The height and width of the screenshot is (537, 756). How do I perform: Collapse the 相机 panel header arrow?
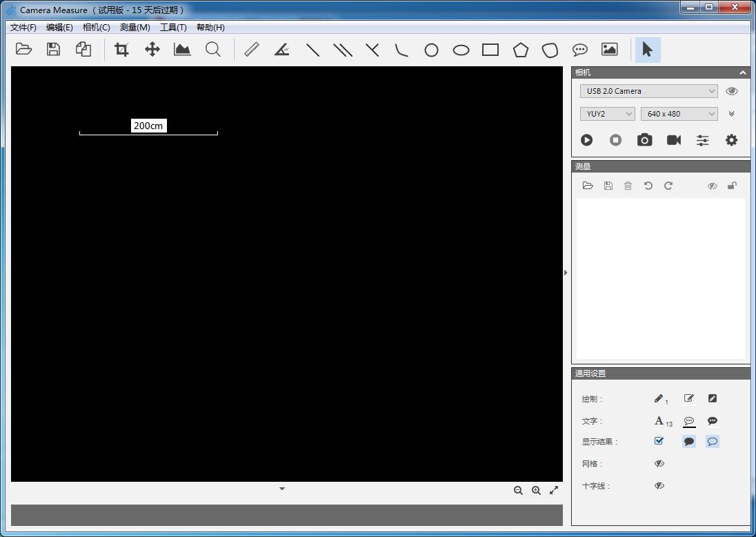(x=742, y=73)
